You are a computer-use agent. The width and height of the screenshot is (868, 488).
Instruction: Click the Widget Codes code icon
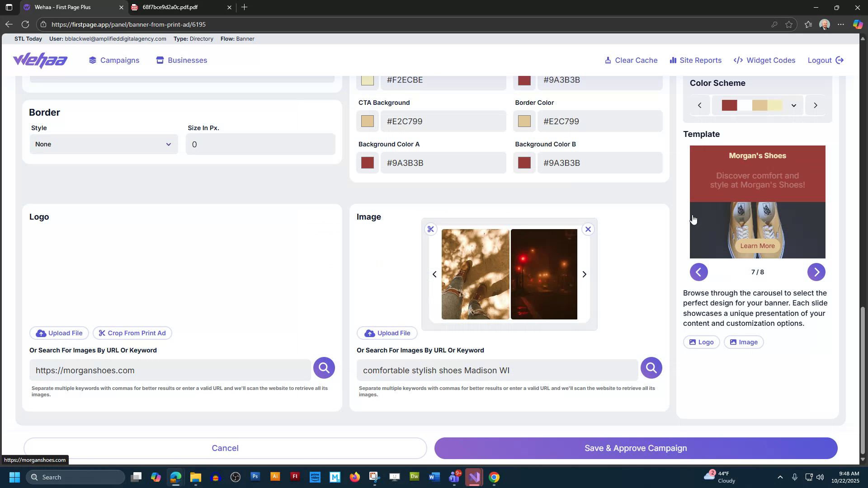pos(738,60)
